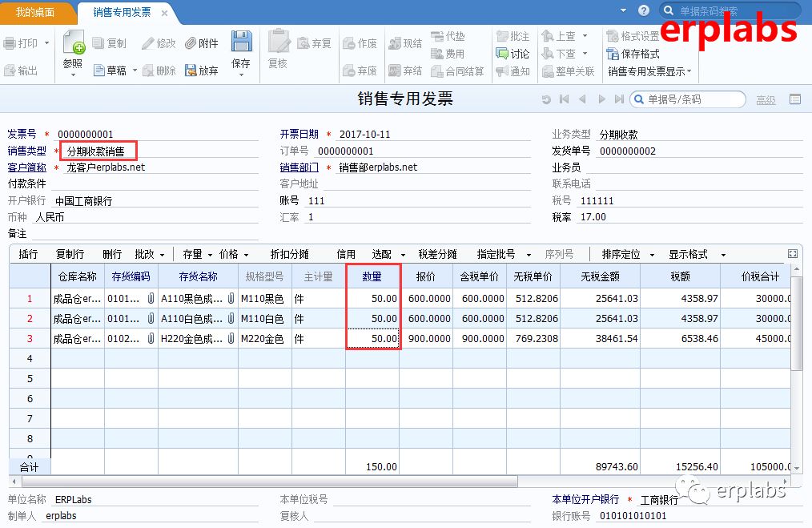The width and height of the screenshot is (812, 528).
Task: Click the 单据号/条码 search field
Action: point(688,99)
